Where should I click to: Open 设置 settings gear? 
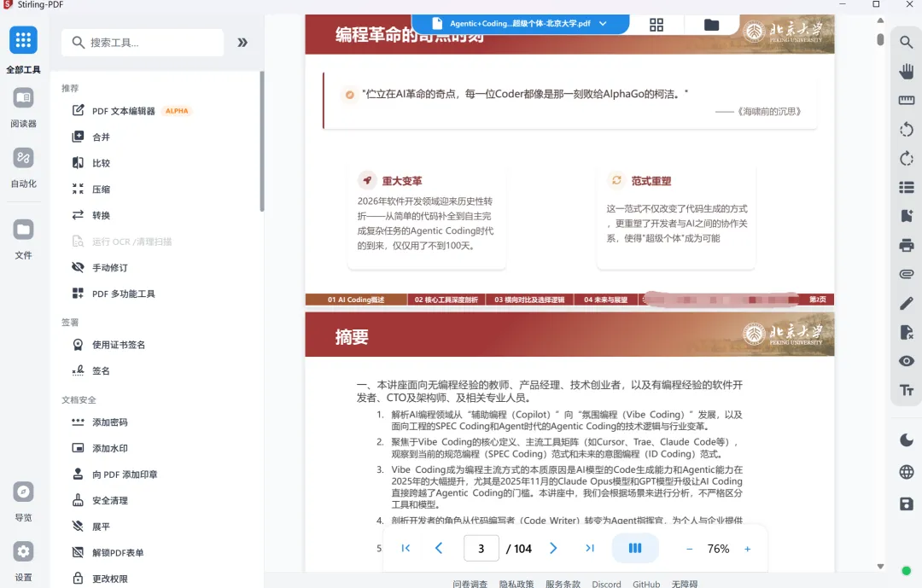tap(24, 551)
